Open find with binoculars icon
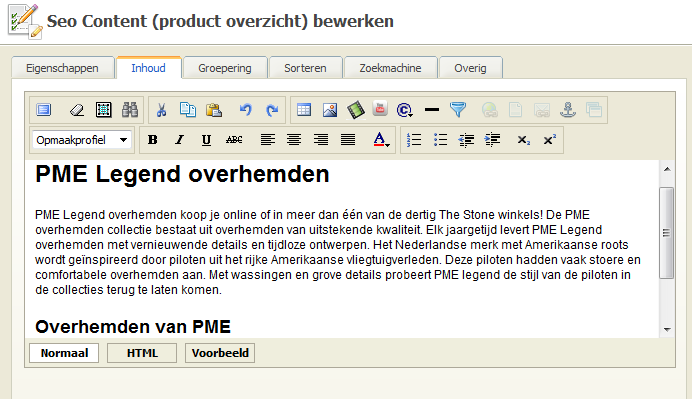Screen dimensions: 692x399 pos(130,109)
